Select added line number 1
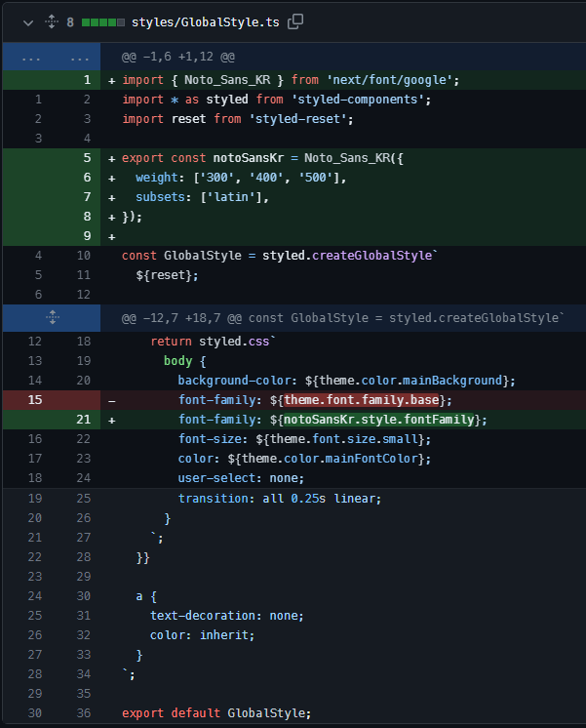 [87, 80]
